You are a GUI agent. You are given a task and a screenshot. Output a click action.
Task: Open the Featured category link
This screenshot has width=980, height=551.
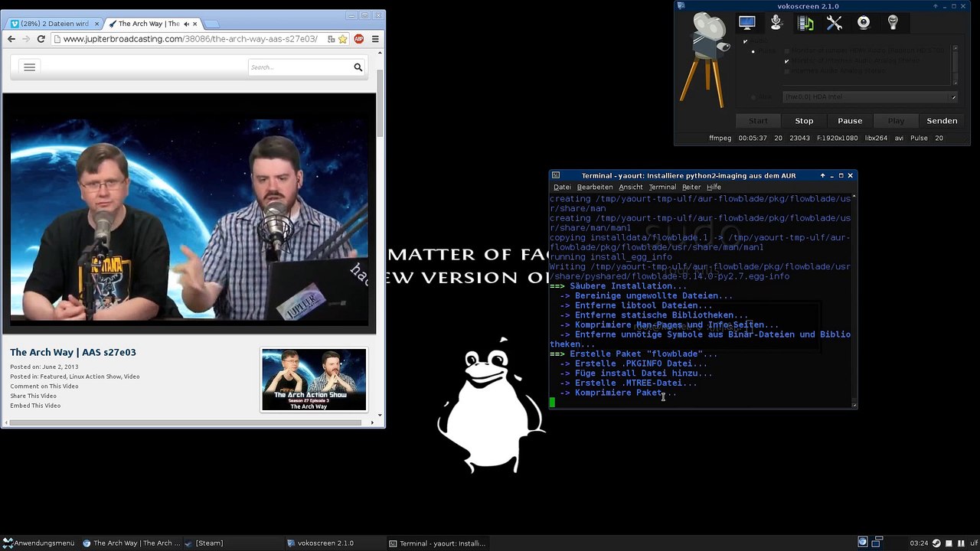(53, 377)
